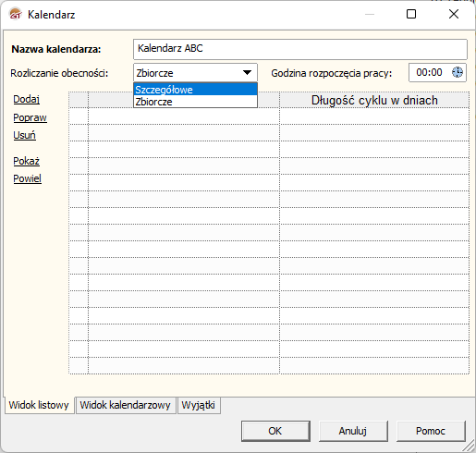Choose Zbiorcze option in the open list

(195, 102)
